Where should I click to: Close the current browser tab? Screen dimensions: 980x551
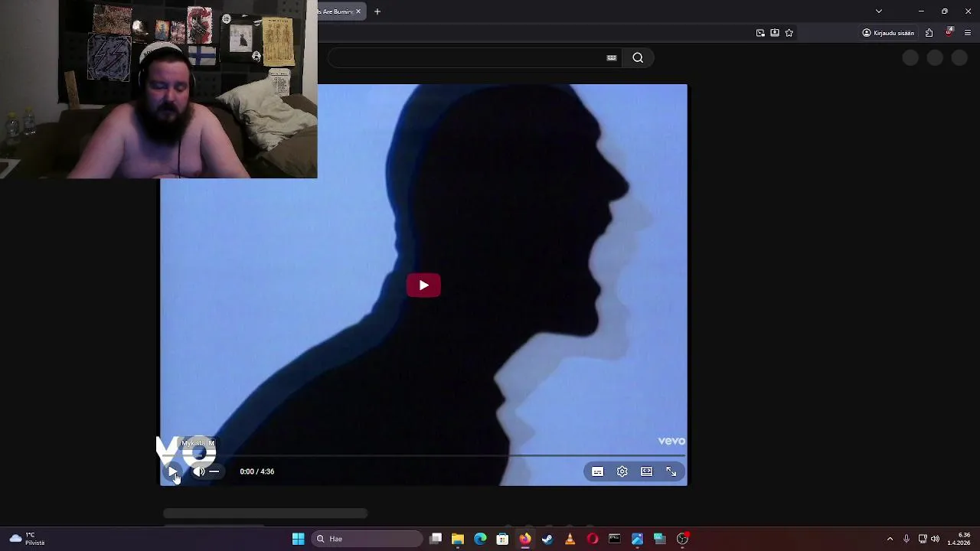pyautogui.click(x=358, y=11)
